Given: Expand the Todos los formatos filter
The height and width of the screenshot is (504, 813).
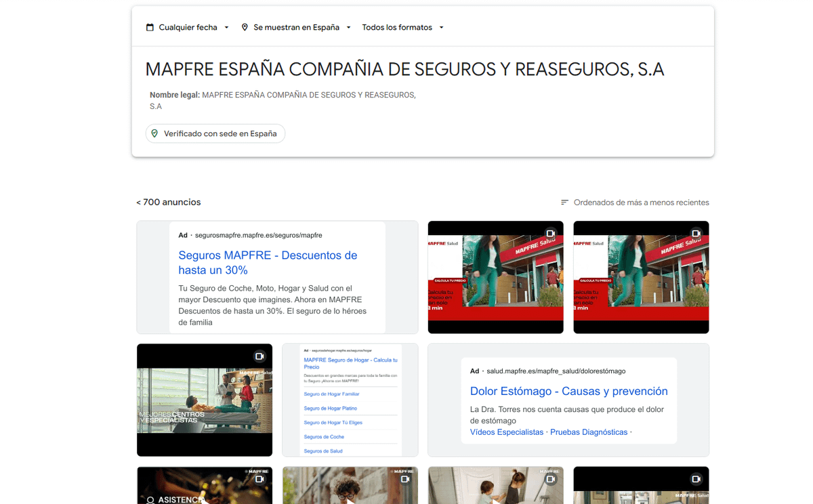Looking at the screenshot, I should [402, 27].
